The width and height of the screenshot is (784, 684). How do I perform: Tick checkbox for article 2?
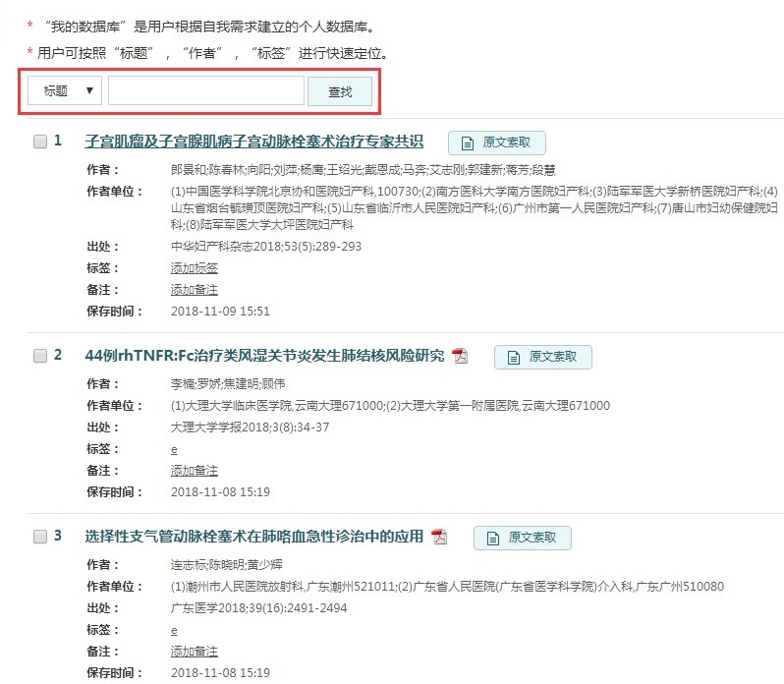tap(40, 356)
